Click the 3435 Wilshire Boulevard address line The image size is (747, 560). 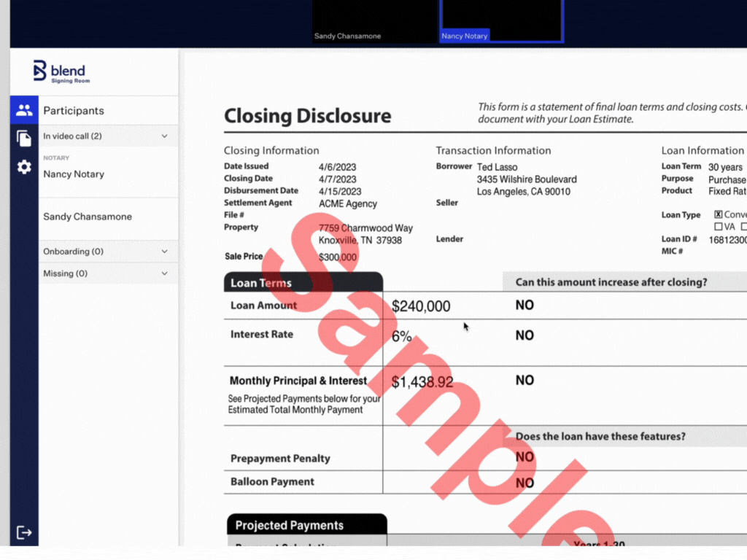pyautogui.click(x=527, y=179)
